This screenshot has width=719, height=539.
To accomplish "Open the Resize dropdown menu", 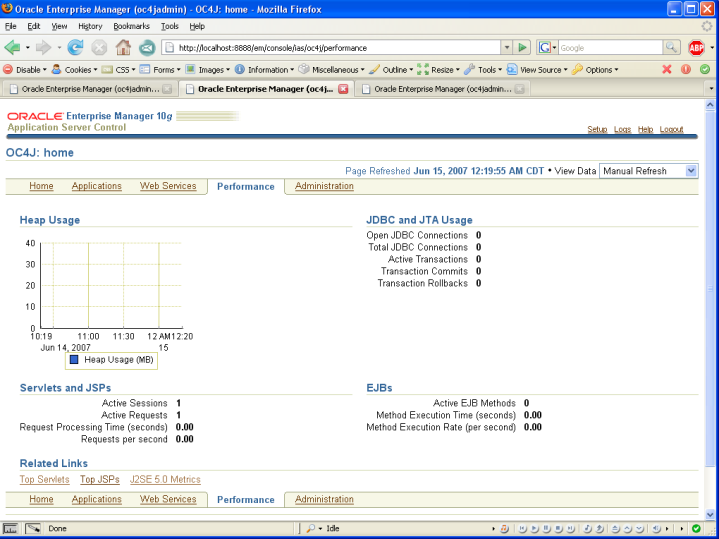I will [x=438, y=70].
